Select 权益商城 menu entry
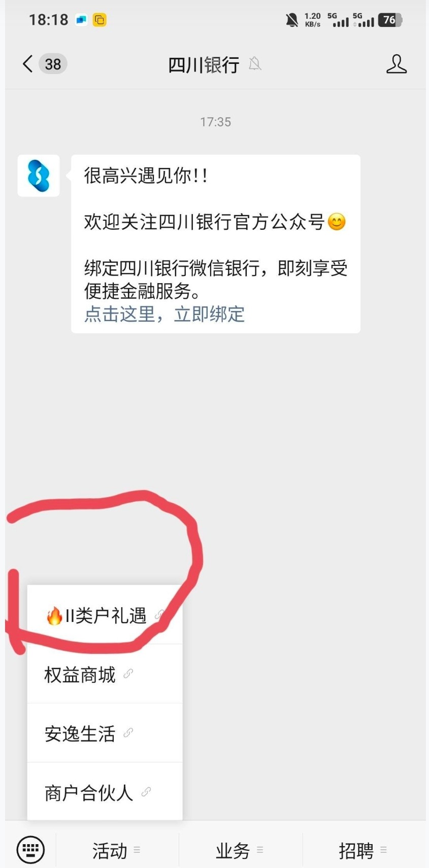 (105, 674)
